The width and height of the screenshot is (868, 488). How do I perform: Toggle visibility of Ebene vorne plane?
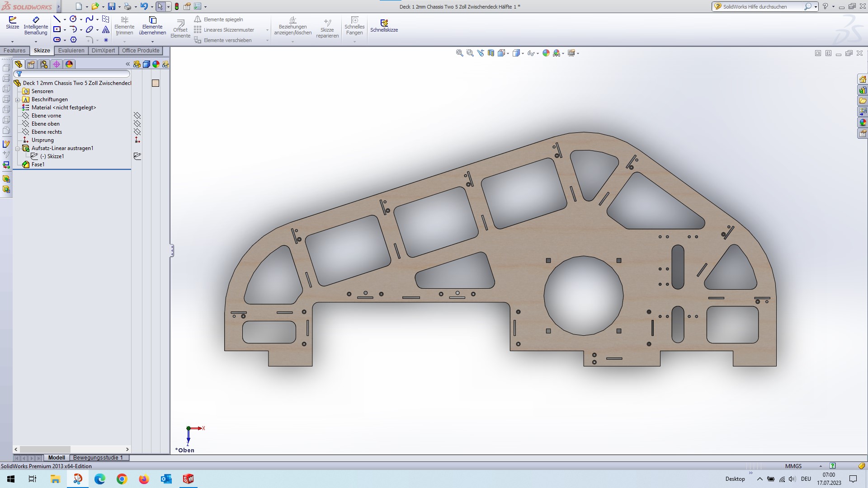tap(137, 116)
